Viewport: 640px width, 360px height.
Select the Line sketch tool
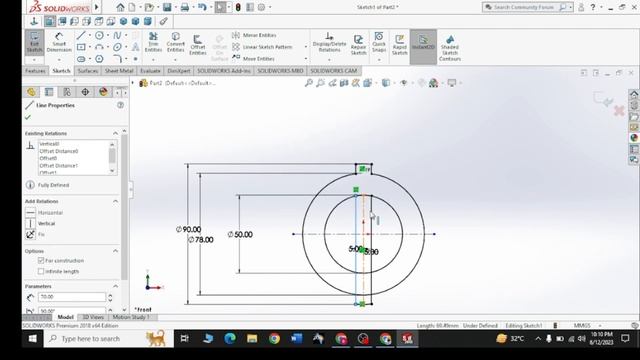pos(81,36)
